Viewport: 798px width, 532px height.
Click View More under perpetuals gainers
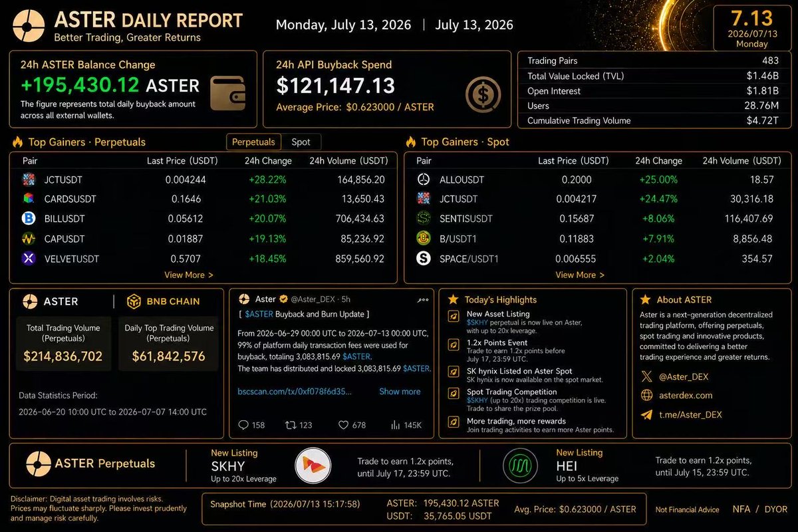pos(189,275)
